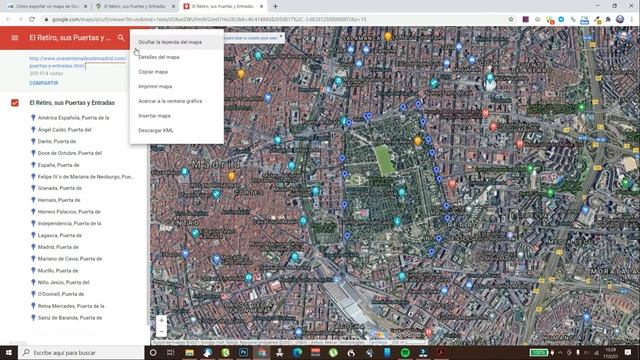Select 'Doce de Octubre, Puerta del' item
Screen dimensions: 640x360
pos(70,153)
